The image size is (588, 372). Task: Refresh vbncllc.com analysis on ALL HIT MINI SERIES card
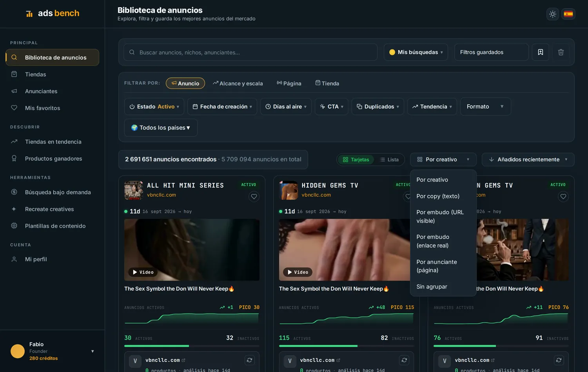tap(250, 360)
